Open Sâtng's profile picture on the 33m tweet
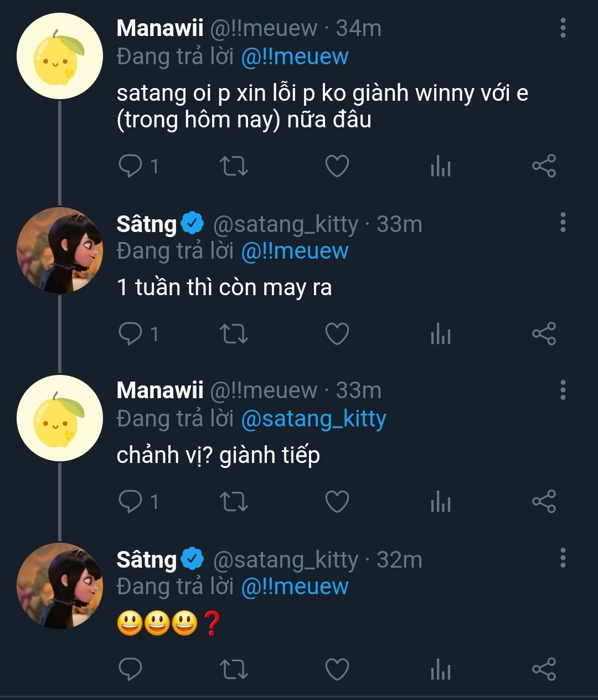The height and width of the screenshot is (700, 598). tap(60, 250)
